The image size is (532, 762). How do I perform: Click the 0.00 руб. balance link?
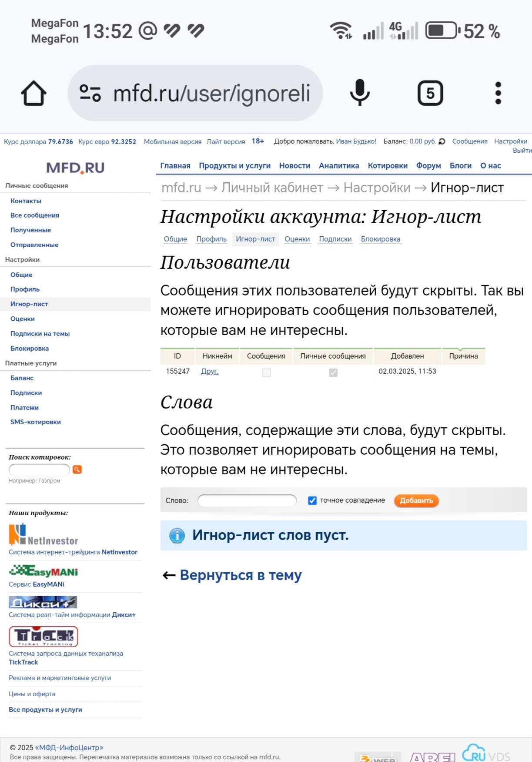tap(423, 141)
